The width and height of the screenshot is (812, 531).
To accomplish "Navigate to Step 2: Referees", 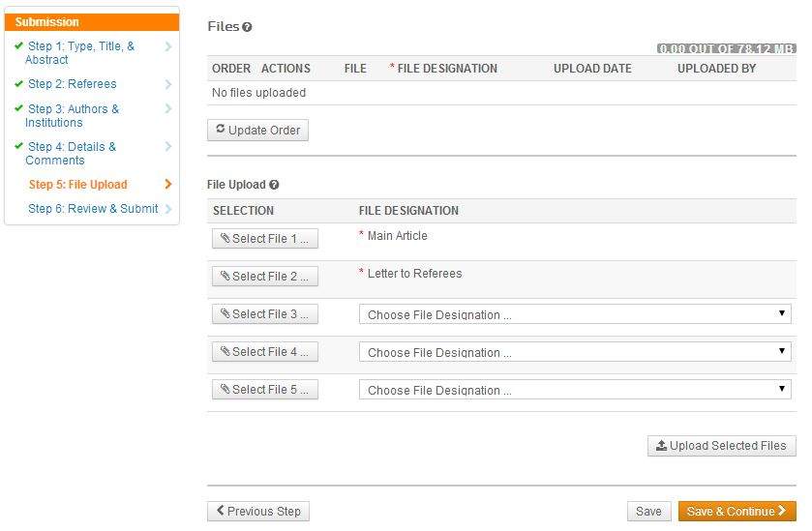I will 72,84.
